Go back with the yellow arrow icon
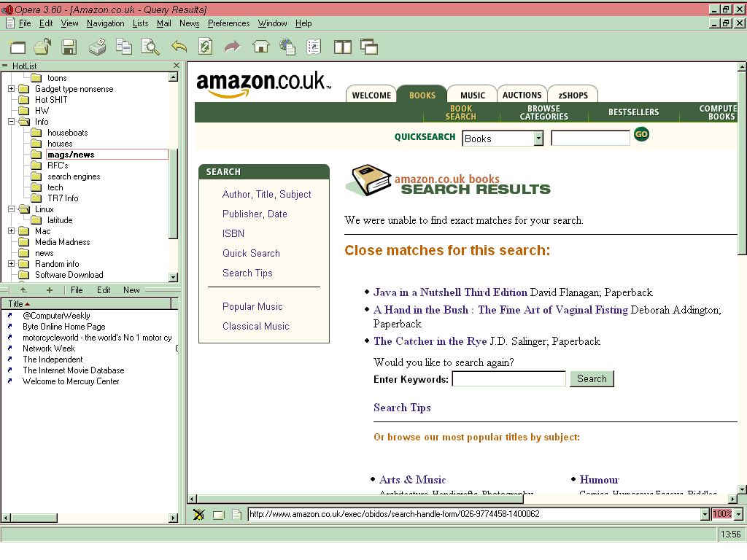The image size is (747, 560). point(179,47)
